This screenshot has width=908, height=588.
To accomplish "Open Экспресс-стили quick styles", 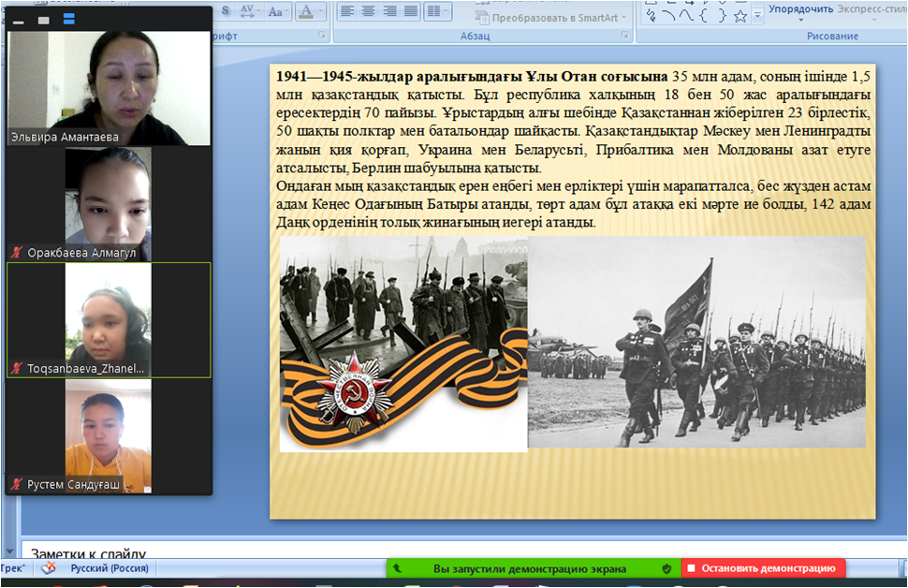I will [872, 9].
